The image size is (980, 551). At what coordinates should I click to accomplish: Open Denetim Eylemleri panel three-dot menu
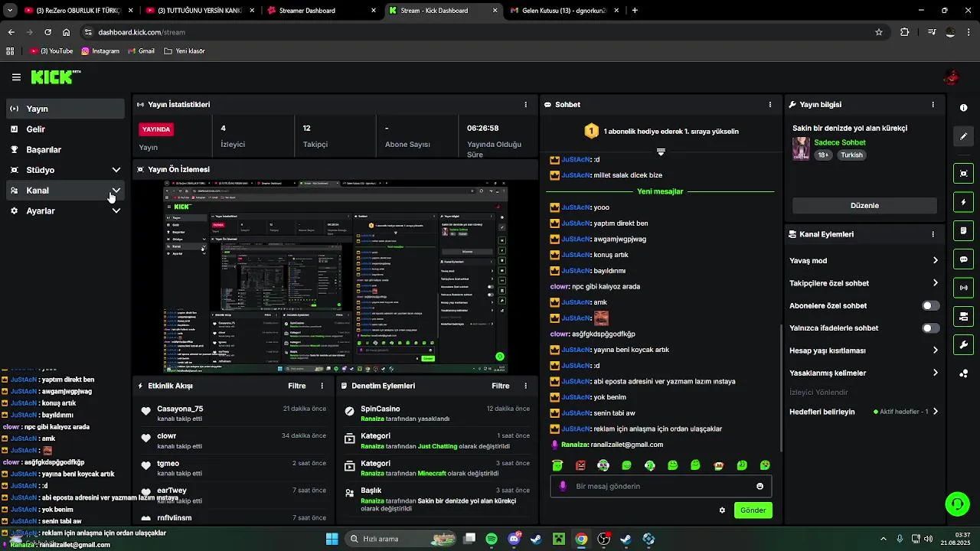(525, 386)
